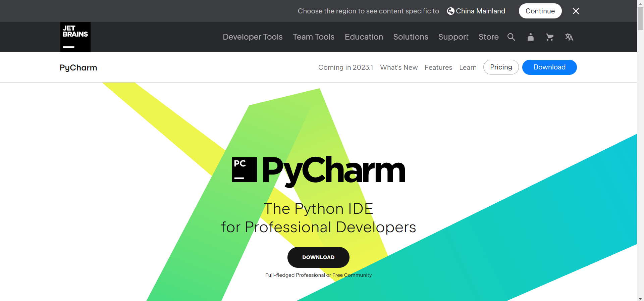Click the black DOWNLOAD button in hero
This screenshot has width=644, height=301.
[x=318, y=257]
